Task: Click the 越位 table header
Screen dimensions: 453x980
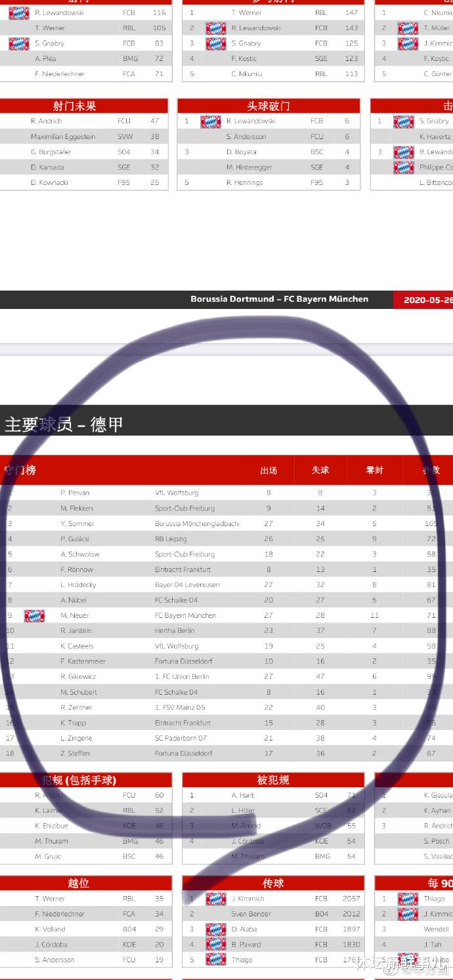Action: (78, 884)
